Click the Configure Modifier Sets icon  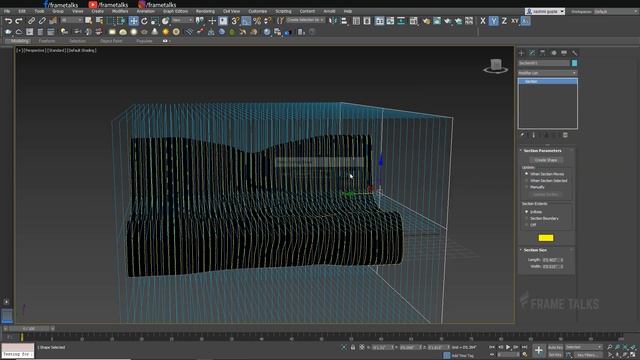click(565, 135)
